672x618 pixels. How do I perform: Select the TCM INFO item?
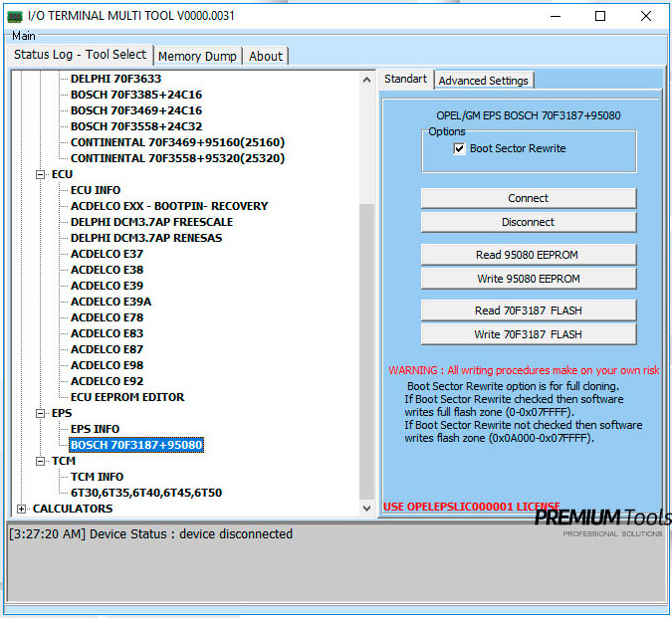(x=97, y=477)
